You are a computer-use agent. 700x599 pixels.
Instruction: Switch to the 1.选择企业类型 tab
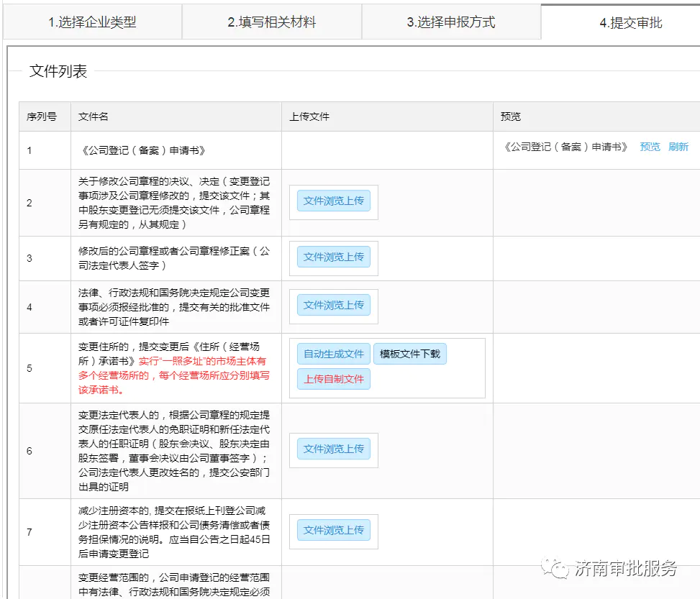click(93, 22)
